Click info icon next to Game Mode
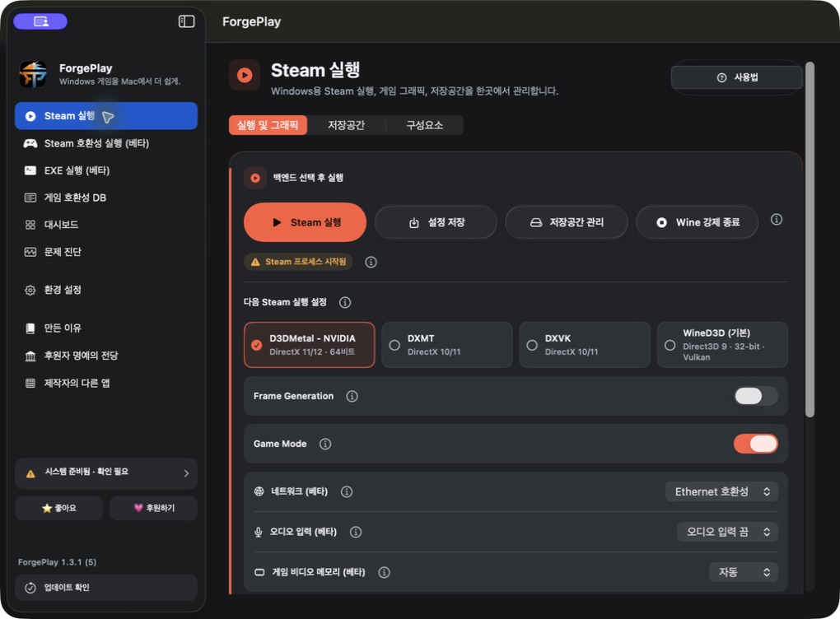 [x=325, y=444]
